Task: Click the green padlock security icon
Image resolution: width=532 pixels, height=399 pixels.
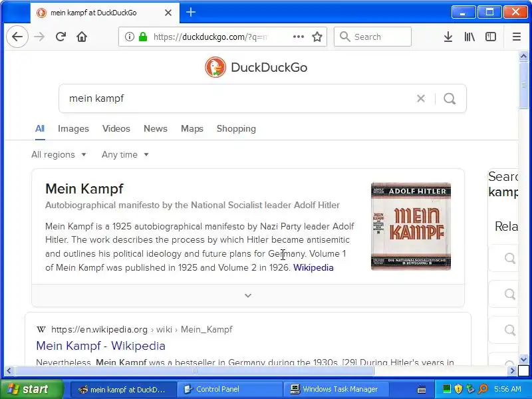Action: [x=143, y=37]
